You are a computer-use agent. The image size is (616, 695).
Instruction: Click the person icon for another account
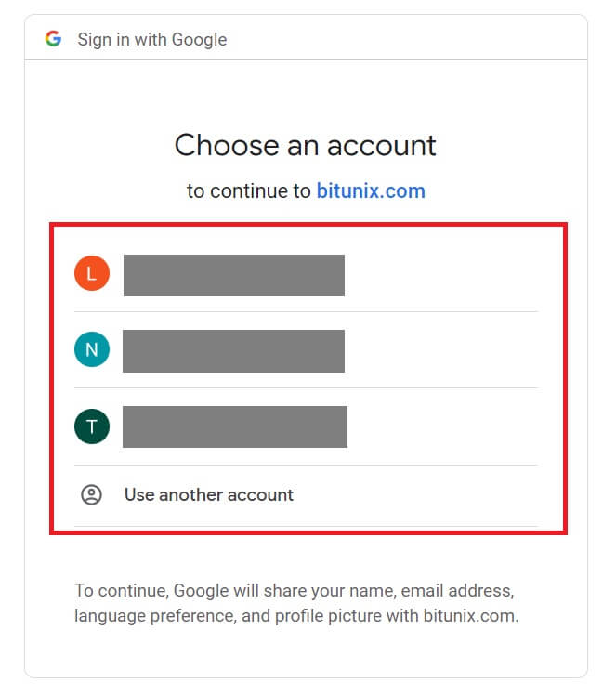pos(91,494)
